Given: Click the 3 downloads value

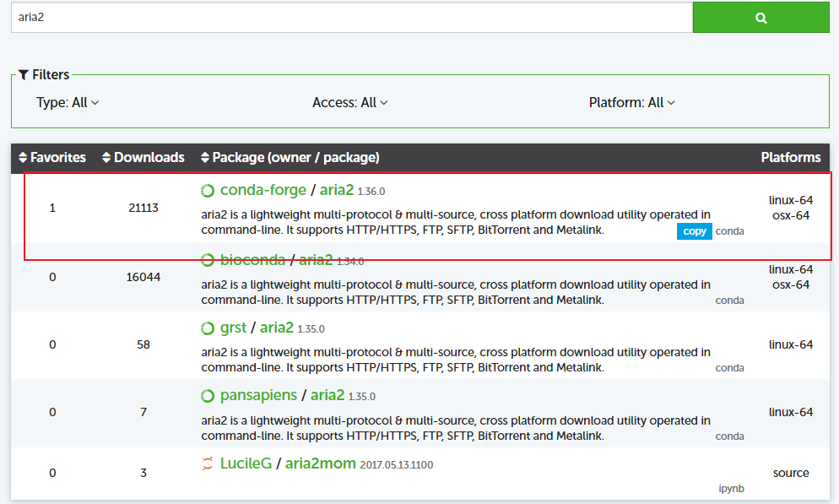Looking at the screenshot, I should click(x=143, y=473).
